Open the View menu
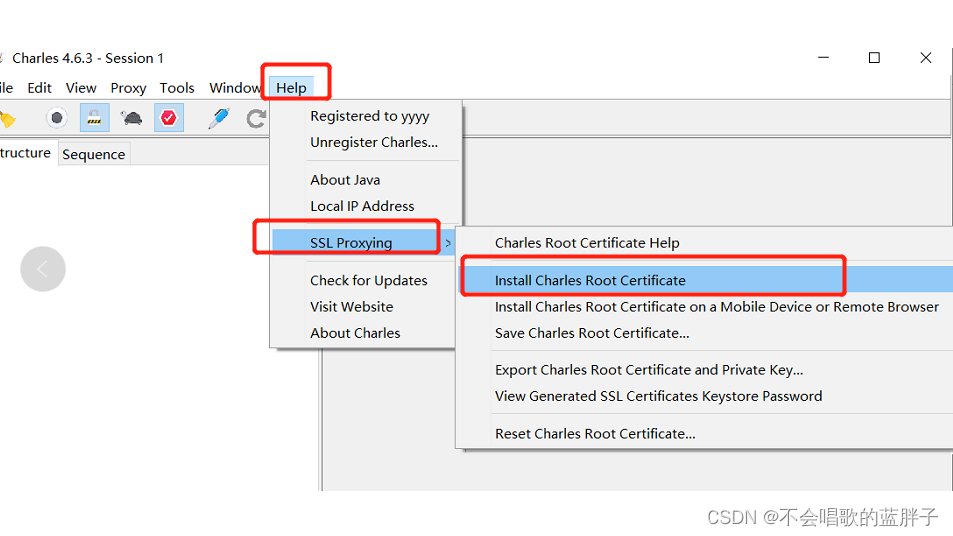This screenshot has height=536, width=953. click(81, 88)
